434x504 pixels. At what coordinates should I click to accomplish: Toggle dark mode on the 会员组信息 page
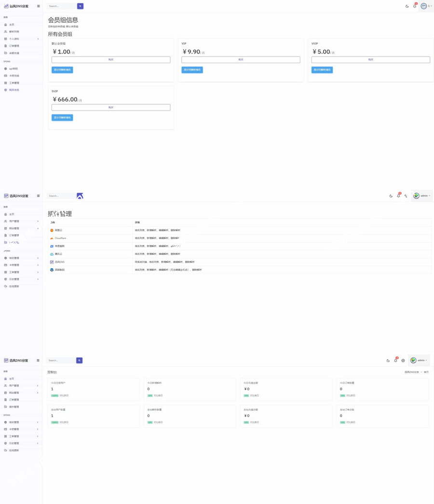407,6
